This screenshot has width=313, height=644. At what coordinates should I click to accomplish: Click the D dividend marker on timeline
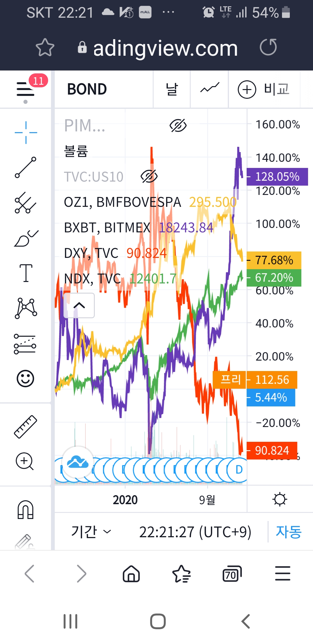point(239,469)
